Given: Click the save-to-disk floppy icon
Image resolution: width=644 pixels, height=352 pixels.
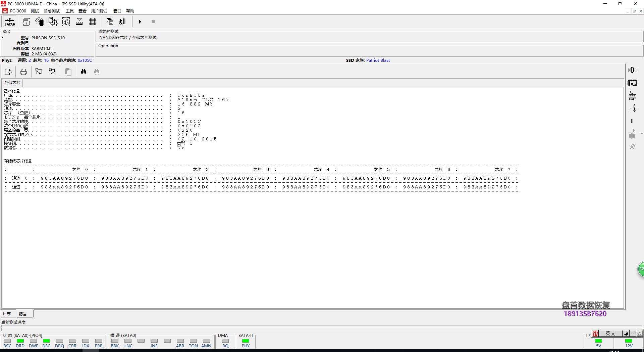Looking at the screenshot, I should click(52, 72).
